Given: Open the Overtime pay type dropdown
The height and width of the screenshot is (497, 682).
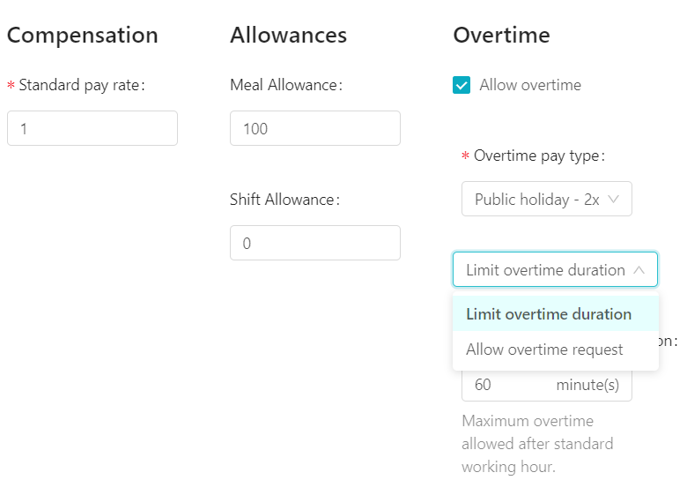Looking at the screenshot, I should (x=546, y=199).
